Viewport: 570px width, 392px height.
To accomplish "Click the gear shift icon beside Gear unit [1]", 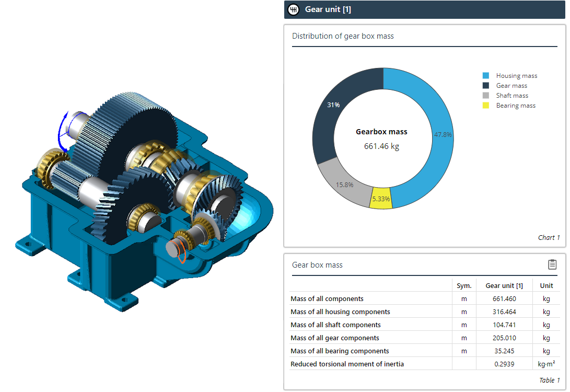I will click(x=293, y=9).
